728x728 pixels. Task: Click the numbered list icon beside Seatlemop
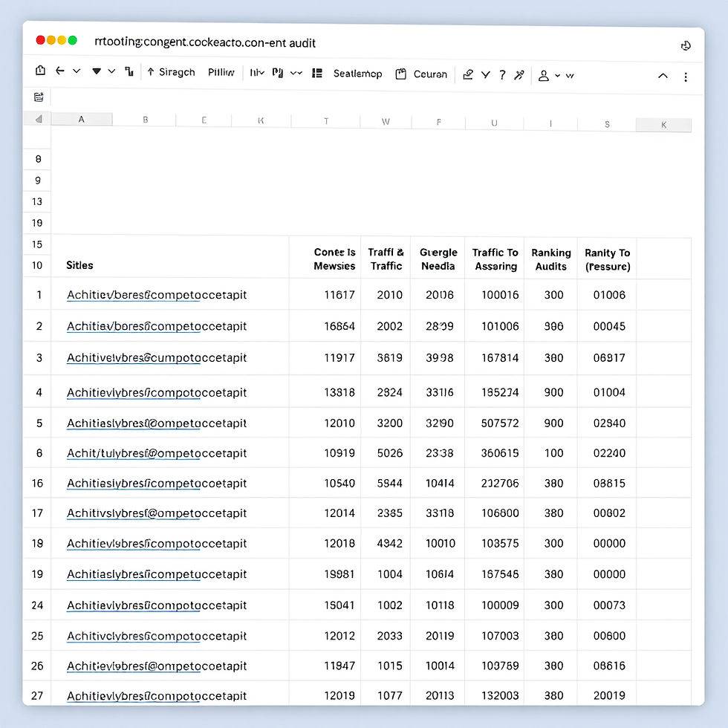(x=316, y=74)
